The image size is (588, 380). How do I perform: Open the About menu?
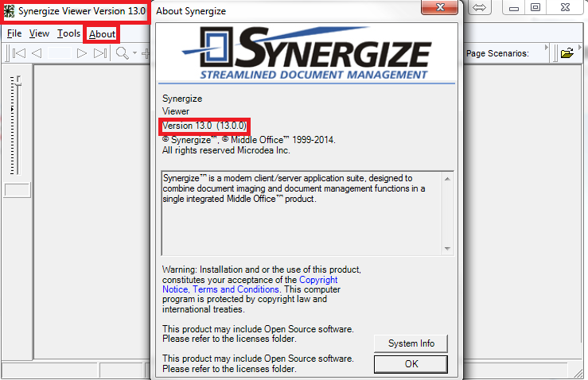point(102,34)
